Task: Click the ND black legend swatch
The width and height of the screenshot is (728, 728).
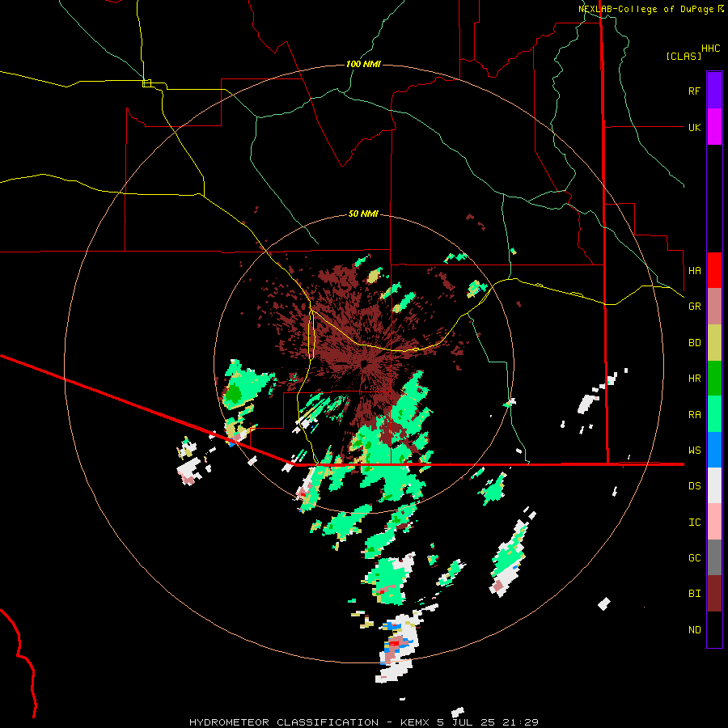Action: click(714, 629)
